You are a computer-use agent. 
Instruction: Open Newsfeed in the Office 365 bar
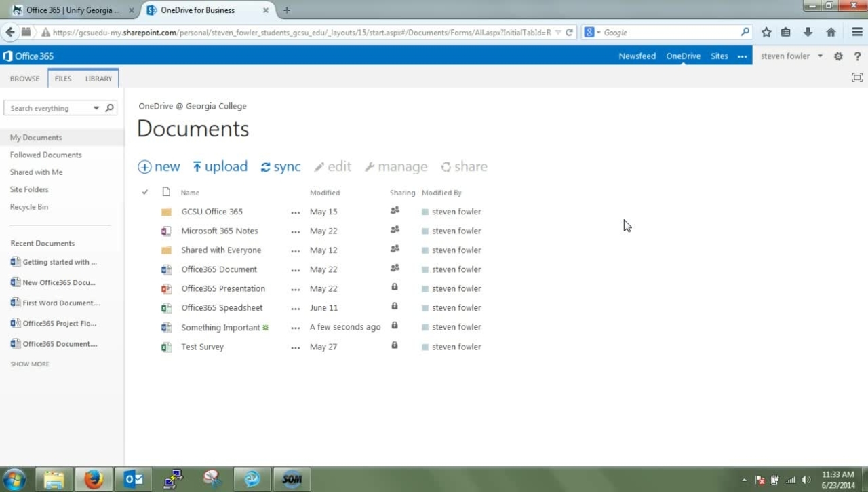coord(637,56)
